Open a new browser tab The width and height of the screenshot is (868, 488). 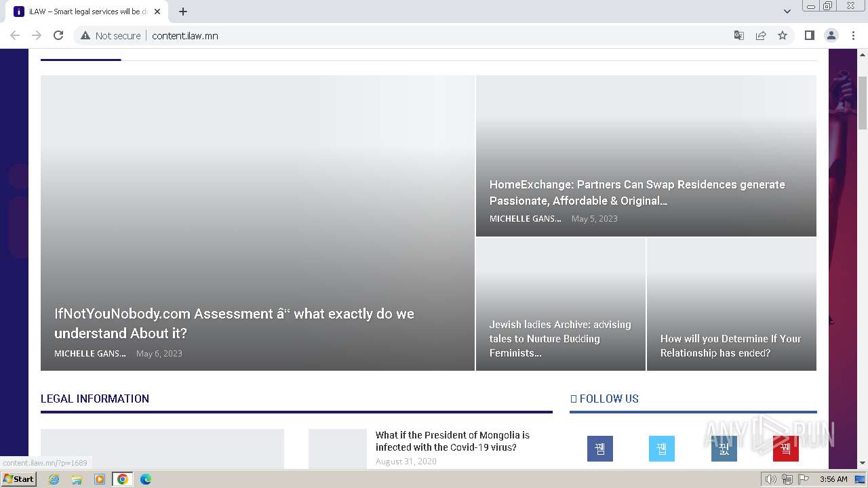[183, 12]
